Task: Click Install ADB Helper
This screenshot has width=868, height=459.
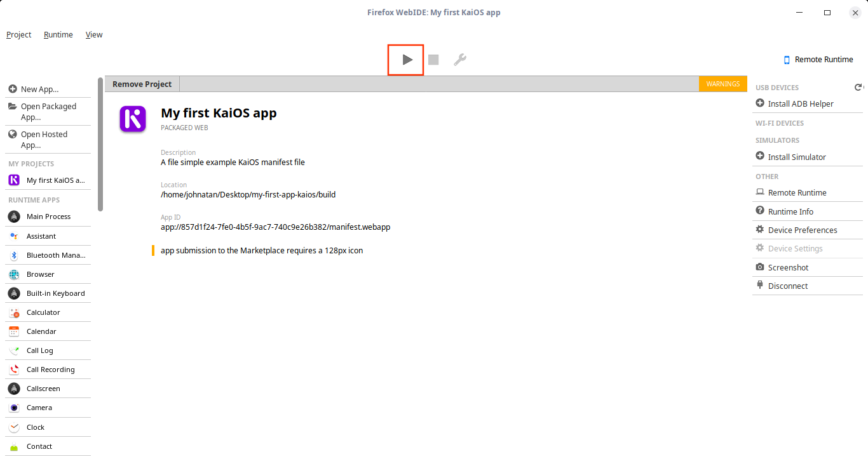Action: coord(808,103)
